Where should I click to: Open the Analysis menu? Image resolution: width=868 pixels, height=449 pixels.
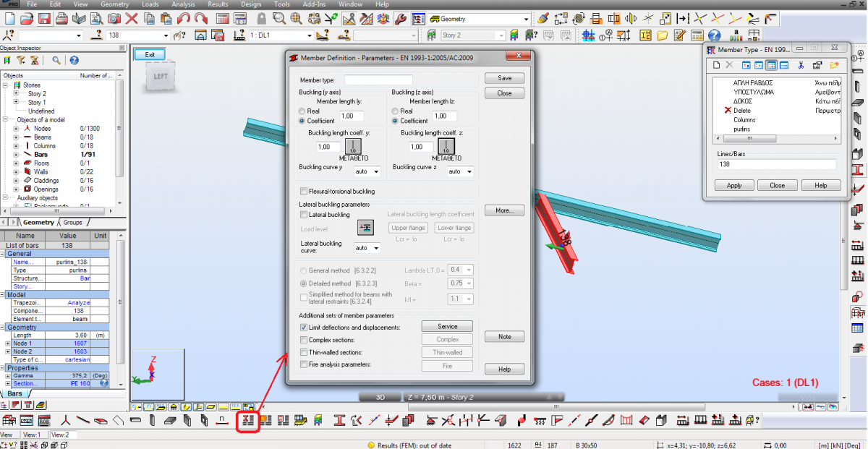184,4
